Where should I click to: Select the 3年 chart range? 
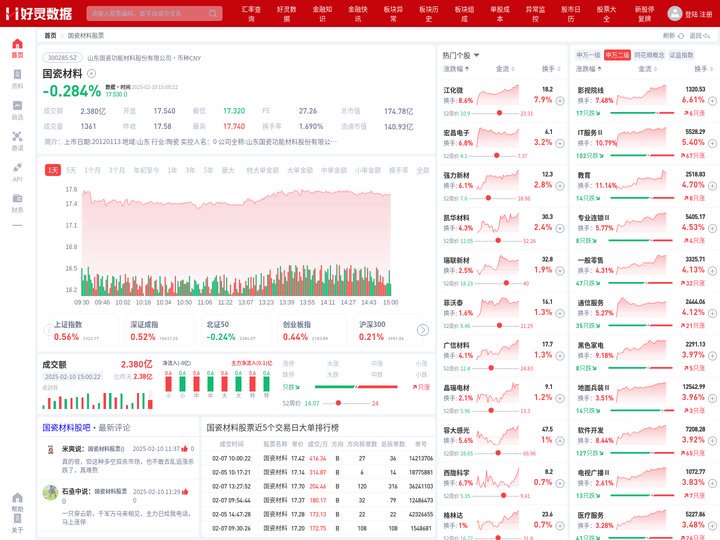coord(190,170)
